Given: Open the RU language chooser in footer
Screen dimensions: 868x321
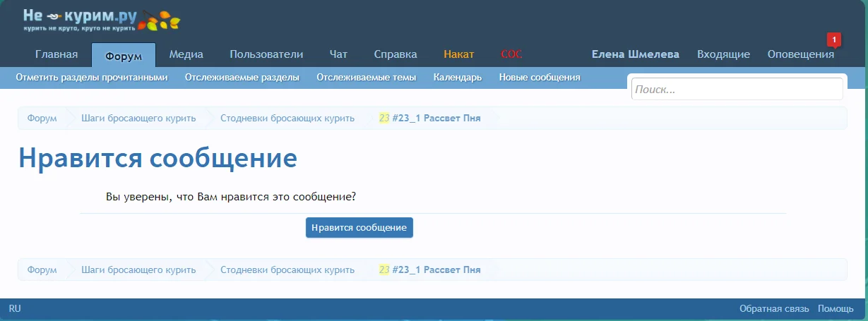Looking at the screenshot, I should click(15, 309).
